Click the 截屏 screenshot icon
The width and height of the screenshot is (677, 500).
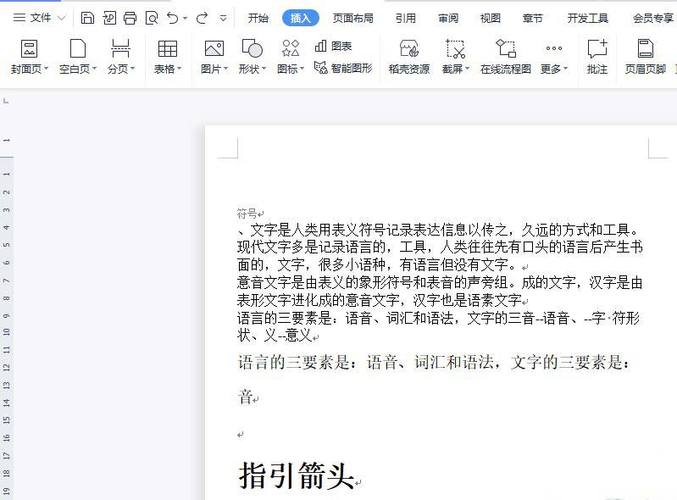click(x=456, y=49)
